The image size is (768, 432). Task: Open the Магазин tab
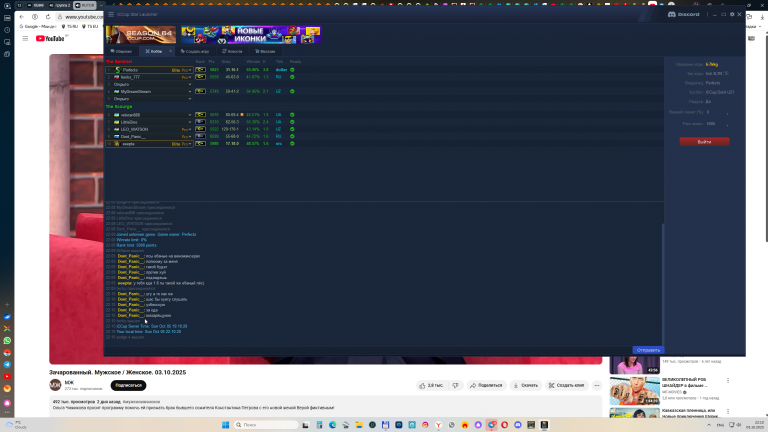[265, 51]
